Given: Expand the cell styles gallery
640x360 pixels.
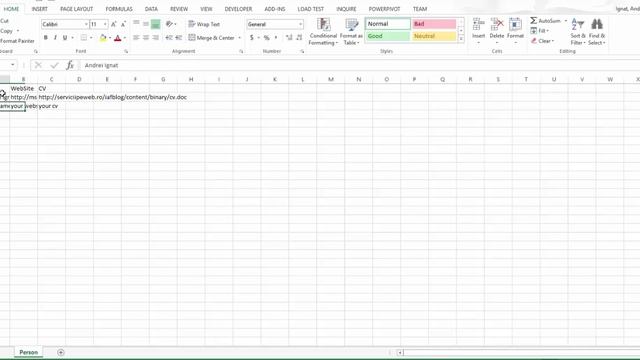Looking at the screenshot, I should pos(461,39).
